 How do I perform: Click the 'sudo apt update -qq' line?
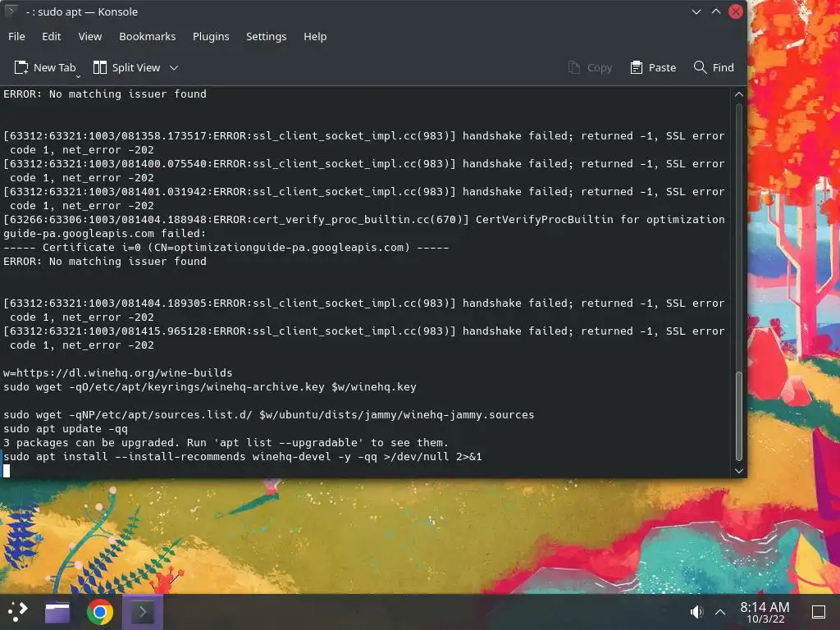tap(66, 428)
